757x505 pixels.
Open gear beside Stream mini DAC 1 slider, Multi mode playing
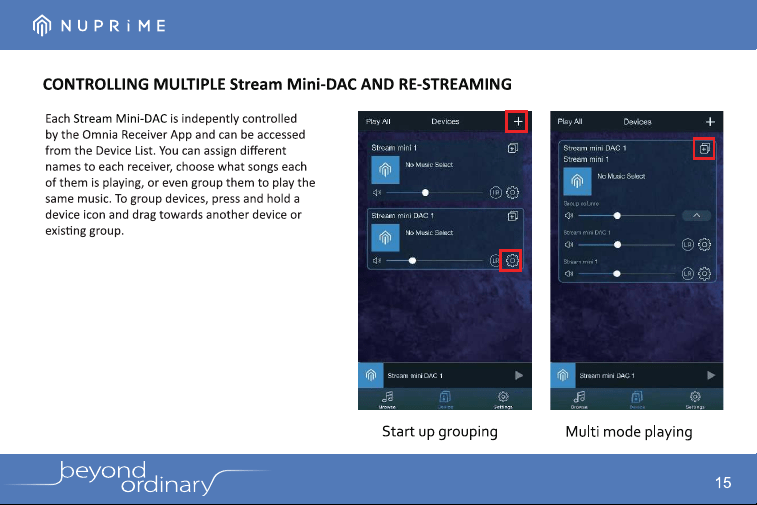pos(704,245)
